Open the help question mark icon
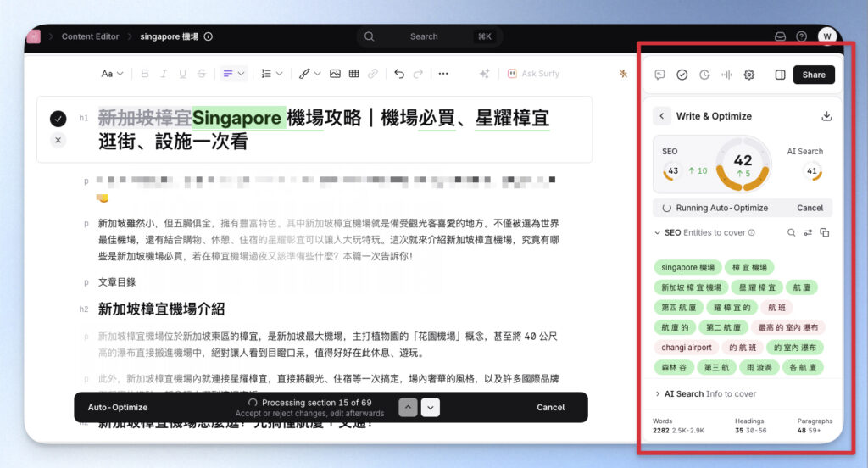Viewport: 868px width, 468px height. (801, 36)
